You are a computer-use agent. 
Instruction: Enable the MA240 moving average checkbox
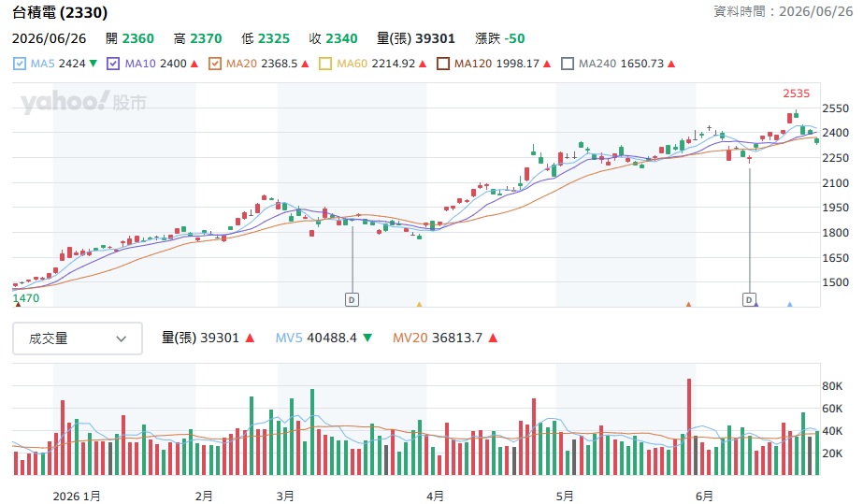pos(568,64)
